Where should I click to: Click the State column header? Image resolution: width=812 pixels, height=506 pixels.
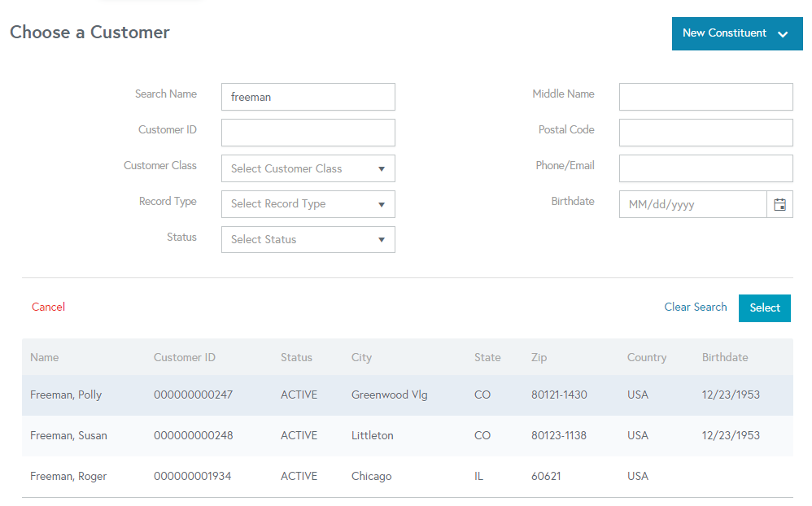point(487,357)
